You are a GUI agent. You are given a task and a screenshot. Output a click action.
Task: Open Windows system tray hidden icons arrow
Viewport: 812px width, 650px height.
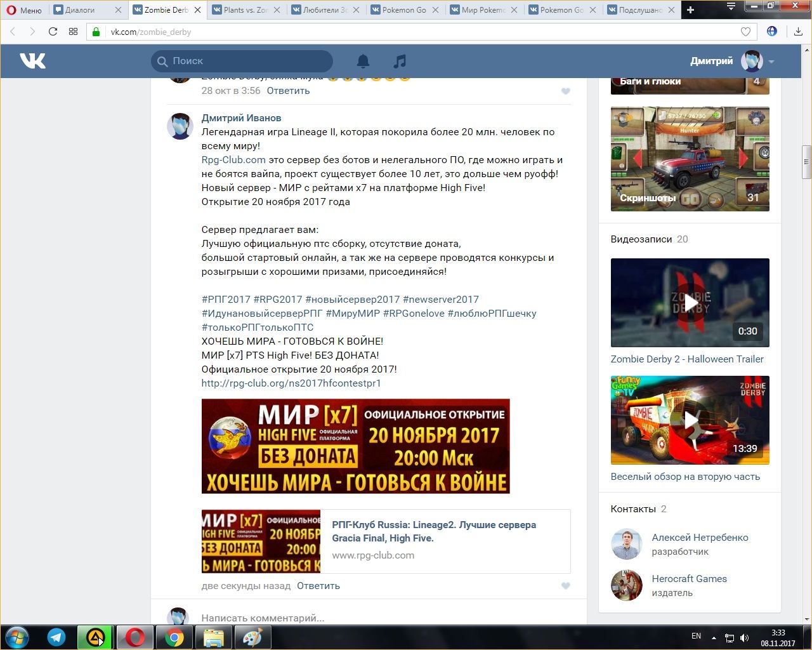tap(714, 637)
